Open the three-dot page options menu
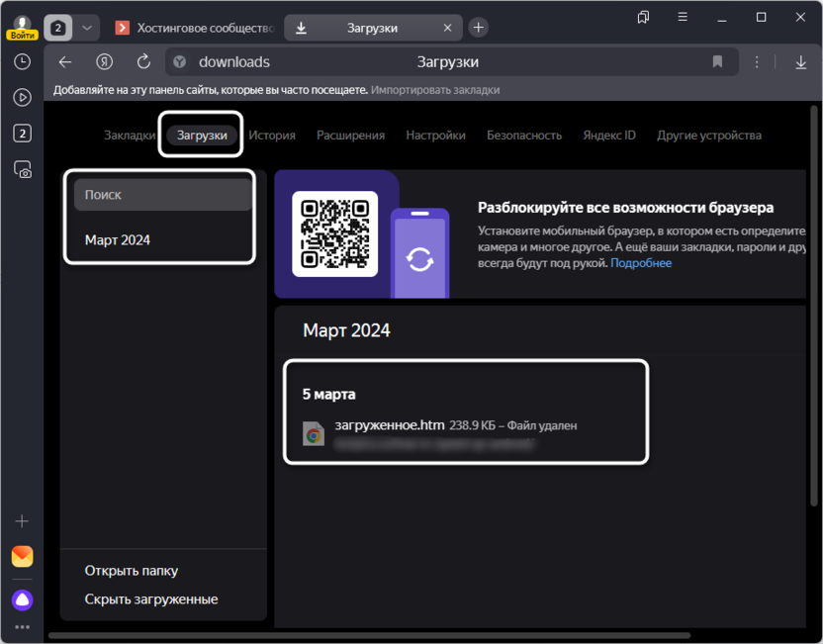 click(x=758, y=61)
